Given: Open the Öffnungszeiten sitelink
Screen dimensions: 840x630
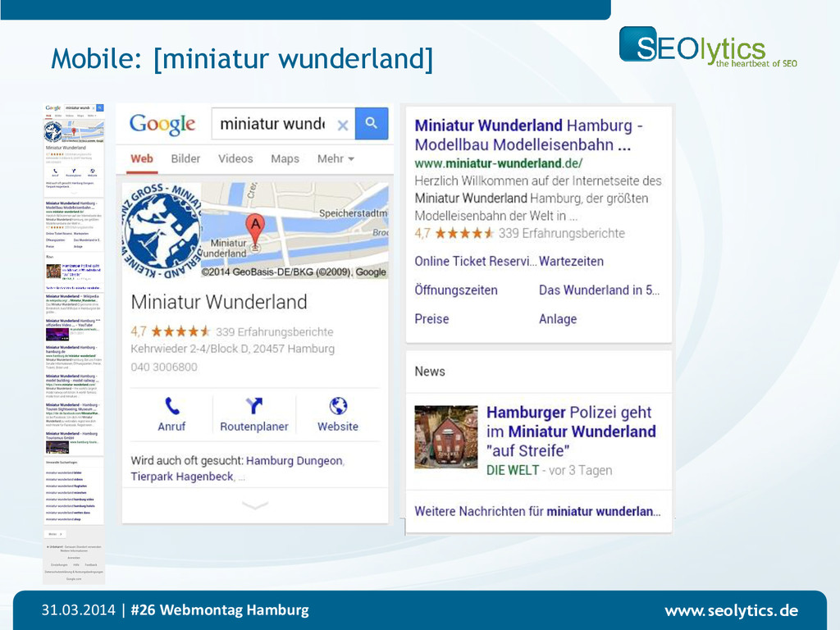Looking at the screenshot, I should click(456, 290).
